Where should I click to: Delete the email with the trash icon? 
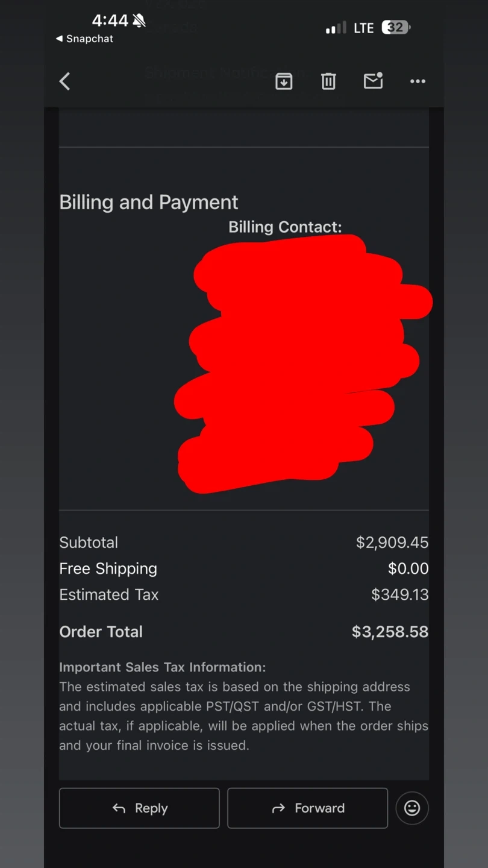pyautogui.click(x=328, y=81)
